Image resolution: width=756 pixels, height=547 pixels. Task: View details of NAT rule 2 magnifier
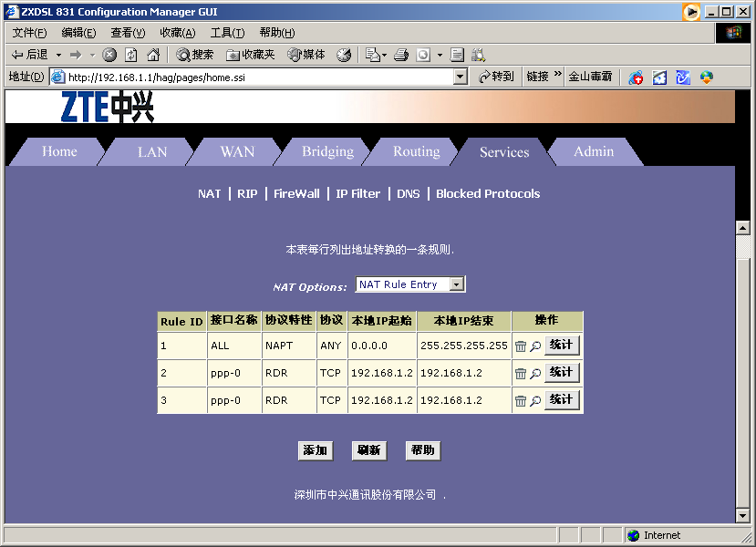click(x=535, y=374)
